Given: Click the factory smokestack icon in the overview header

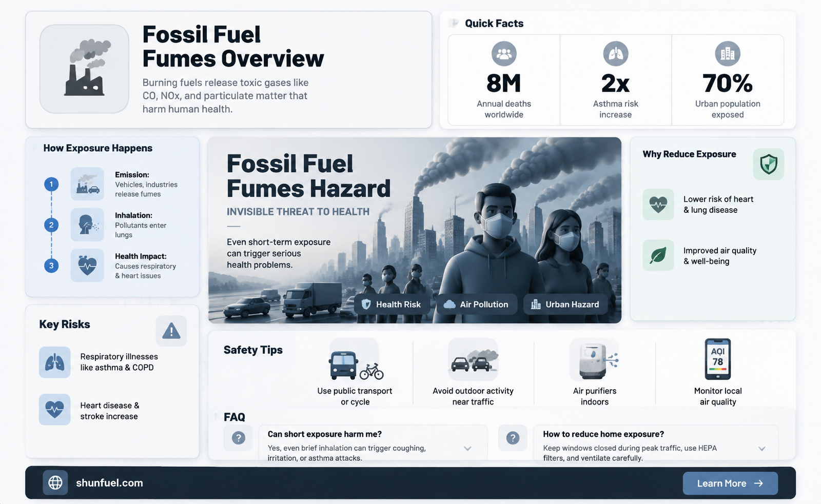Looking at the screenshot, I should click(84, 69).
